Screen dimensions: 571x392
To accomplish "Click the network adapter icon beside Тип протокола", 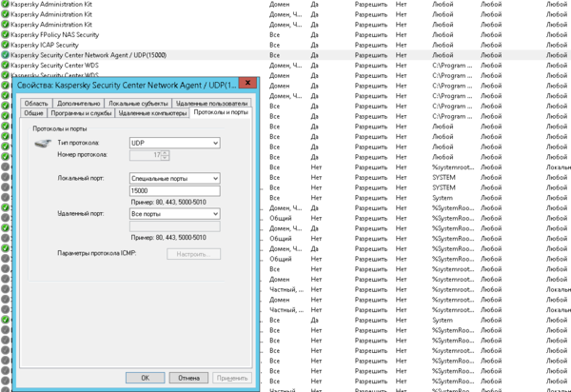I will pyautogui.click(x=43, y=144).
